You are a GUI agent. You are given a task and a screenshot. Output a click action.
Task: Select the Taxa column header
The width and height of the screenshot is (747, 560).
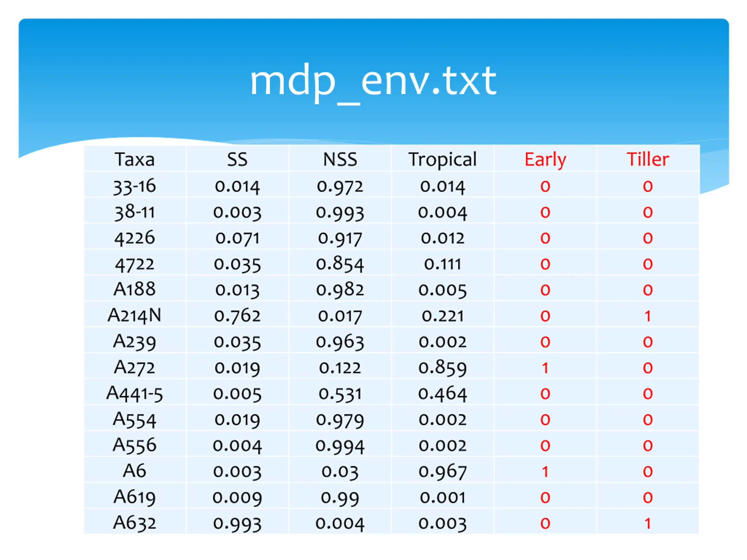(135, 159)
